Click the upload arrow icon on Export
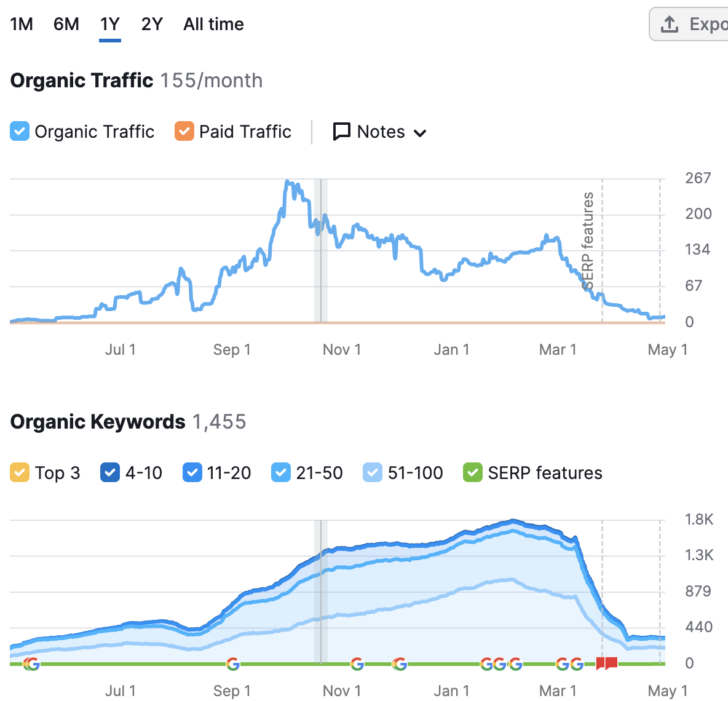Screen dimensions: 728x701 point(669,25)
